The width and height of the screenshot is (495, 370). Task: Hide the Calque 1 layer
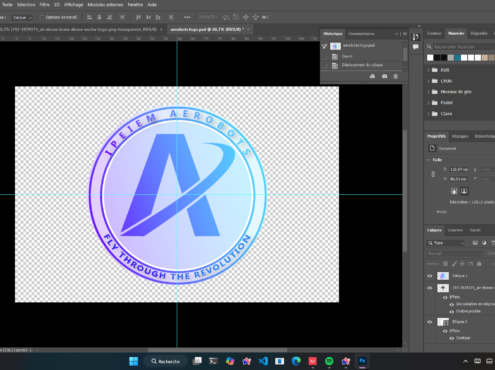430,276
